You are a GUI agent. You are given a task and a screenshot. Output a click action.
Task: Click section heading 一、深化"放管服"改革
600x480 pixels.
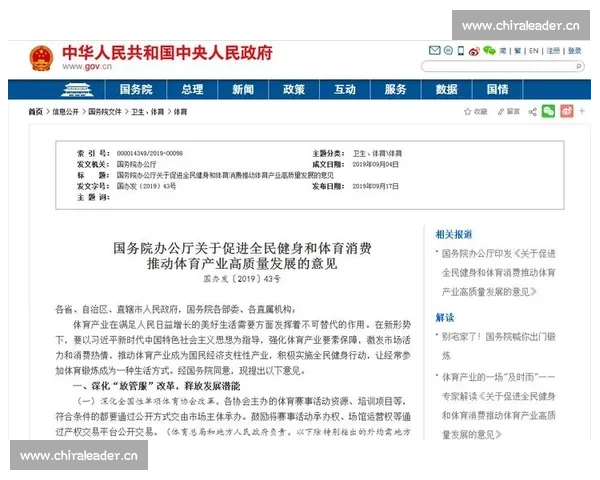click(x=157, y=385)
